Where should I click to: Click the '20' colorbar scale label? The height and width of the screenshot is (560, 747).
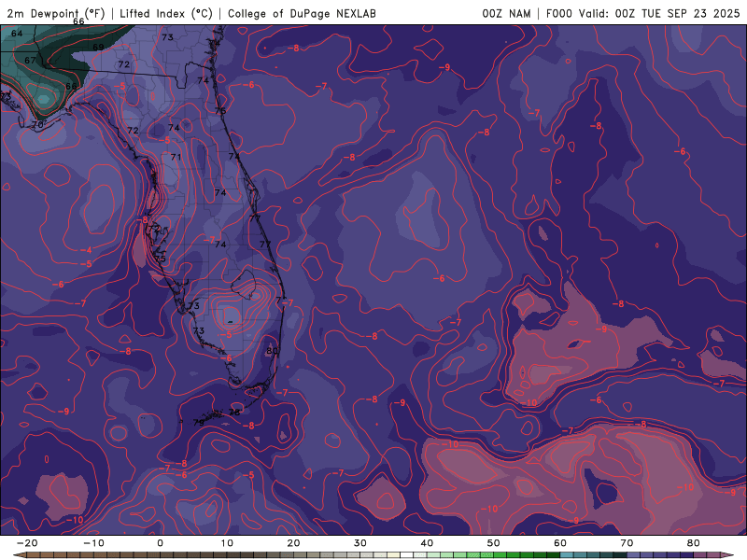click(x=293, y=543)
